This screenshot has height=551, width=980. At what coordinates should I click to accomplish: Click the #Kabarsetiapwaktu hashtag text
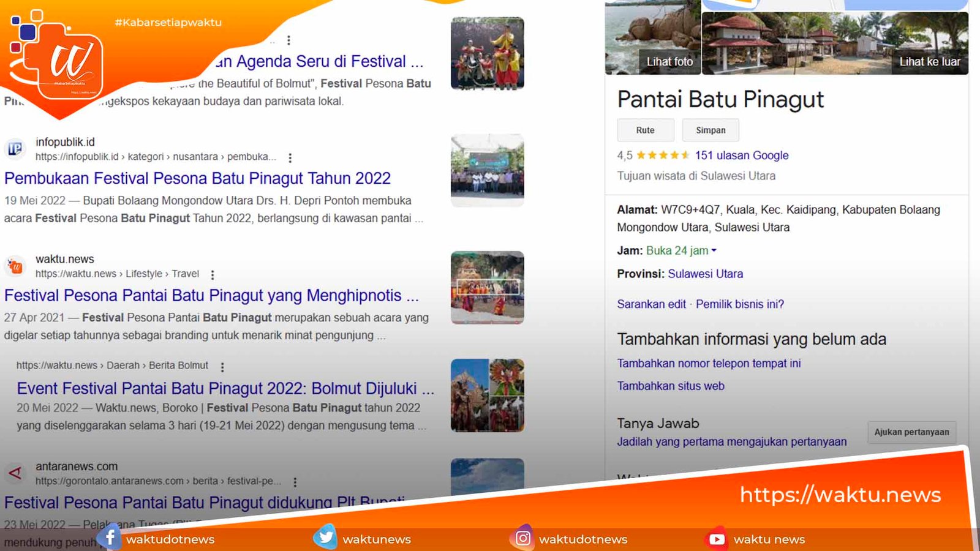pos(168,23)
